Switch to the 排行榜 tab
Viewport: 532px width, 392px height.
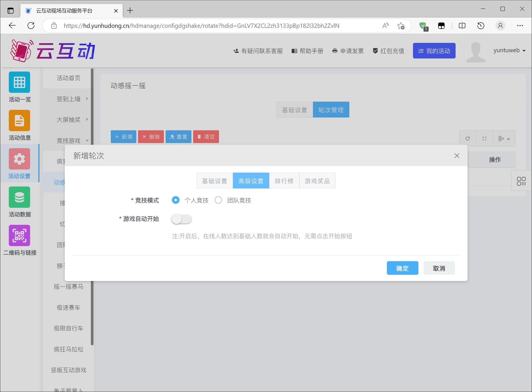[284, 181]
